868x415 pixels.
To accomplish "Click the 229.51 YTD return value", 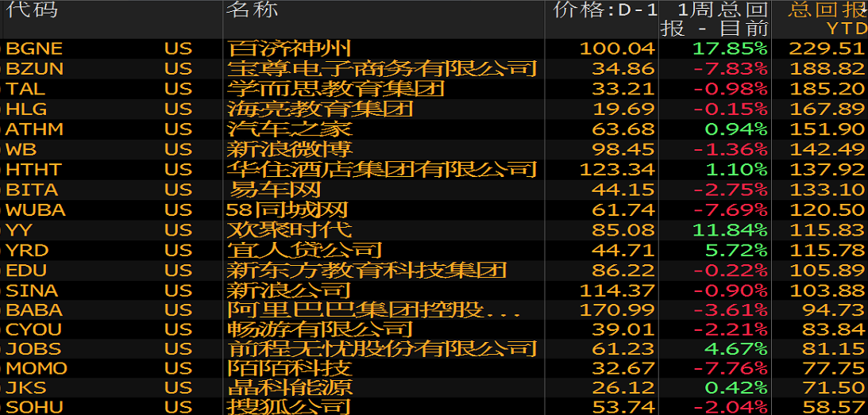I will tap(827, 48).
